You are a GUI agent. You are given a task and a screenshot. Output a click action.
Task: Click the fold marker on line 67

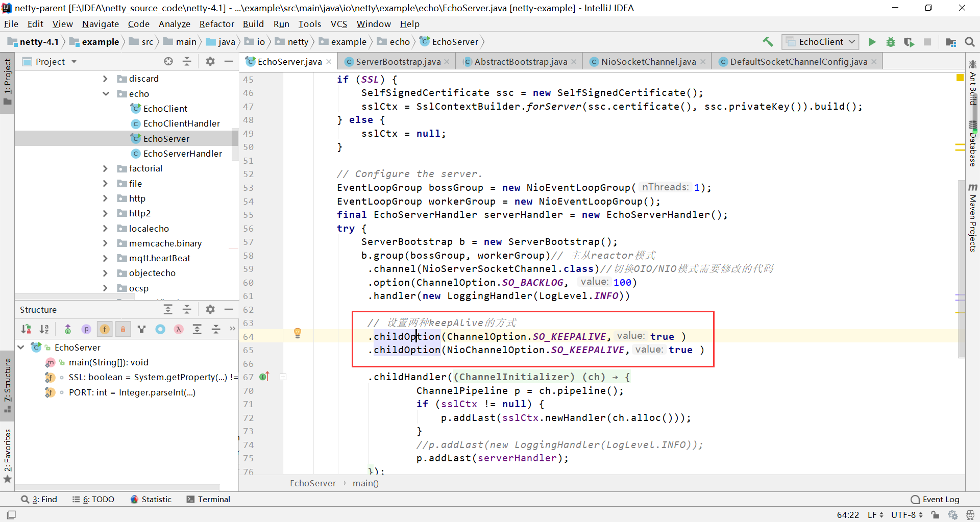point(283,377)
